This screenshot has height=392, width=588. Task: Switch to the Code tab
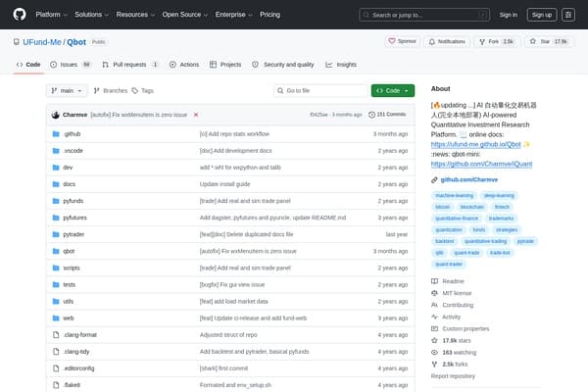(28, 65)
